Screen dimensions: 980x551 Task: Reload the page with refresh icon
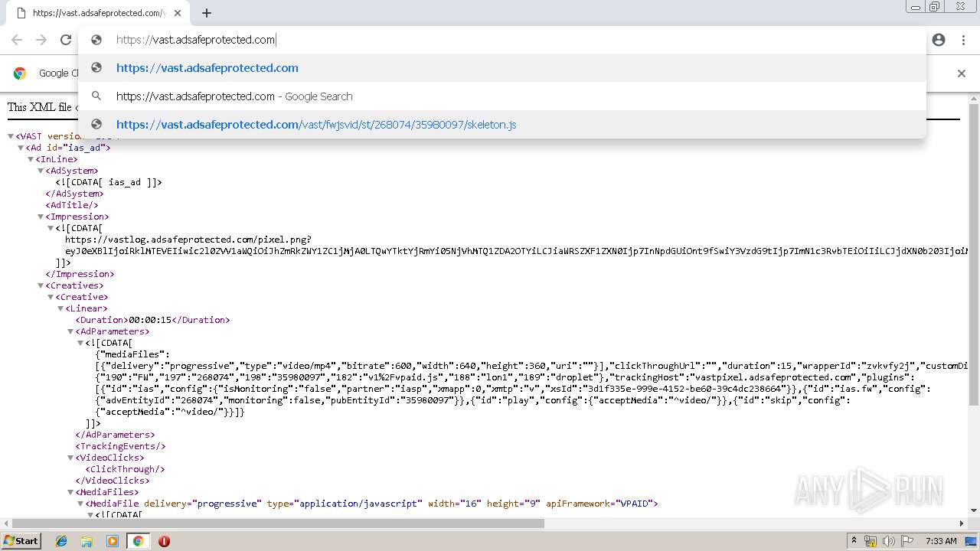[66, 40]
